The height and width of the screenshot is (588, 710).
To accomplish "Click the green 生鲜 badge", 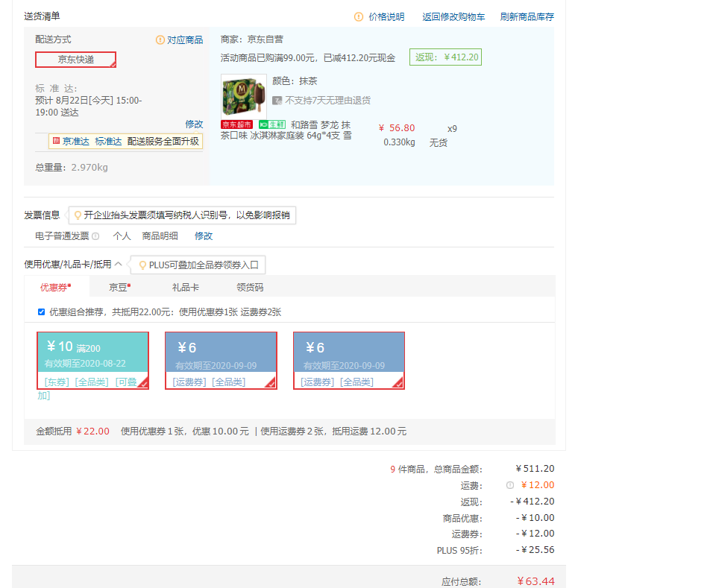I will click(x=272, y=124).
